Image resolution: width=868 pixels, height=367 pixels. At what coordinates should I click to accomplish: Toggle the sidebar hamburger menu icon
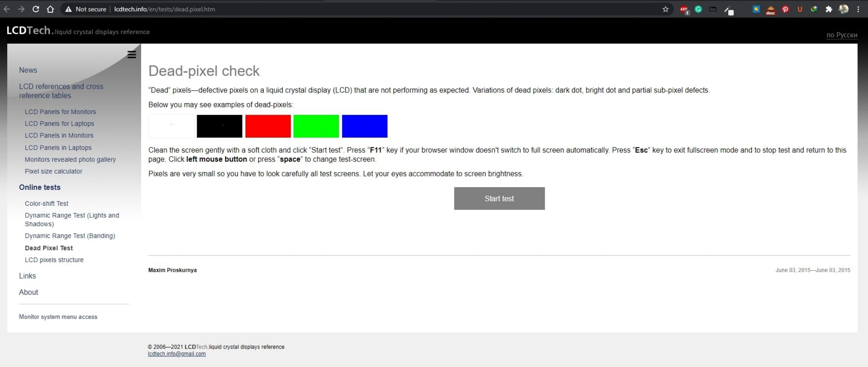click(132, 54)
